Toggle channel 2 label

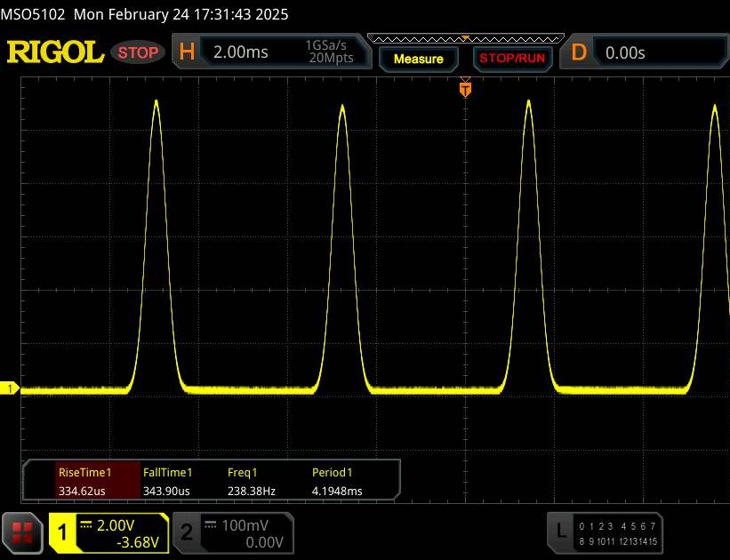point(186,533)
